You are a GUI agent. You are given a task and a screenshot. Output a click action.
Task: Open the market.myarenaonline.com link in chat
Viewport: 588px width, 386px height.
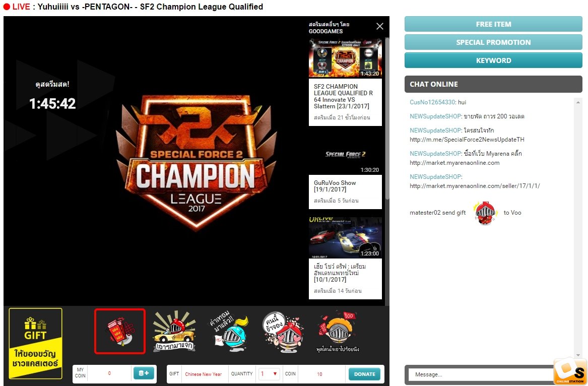(454, 163)
